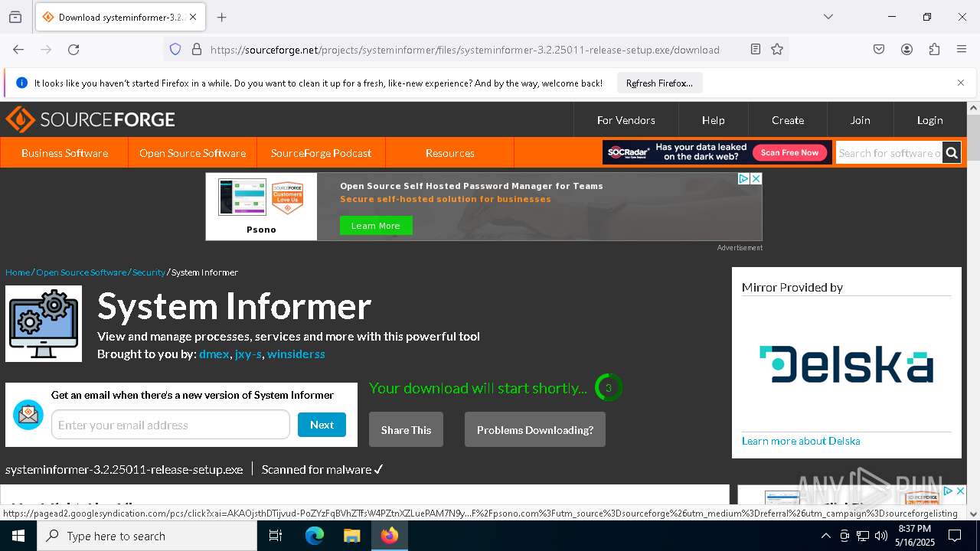This screenshot has width=980, height=551.
Task: Close the Psono advertisement with X icon
Action: [x=756, y=178]
